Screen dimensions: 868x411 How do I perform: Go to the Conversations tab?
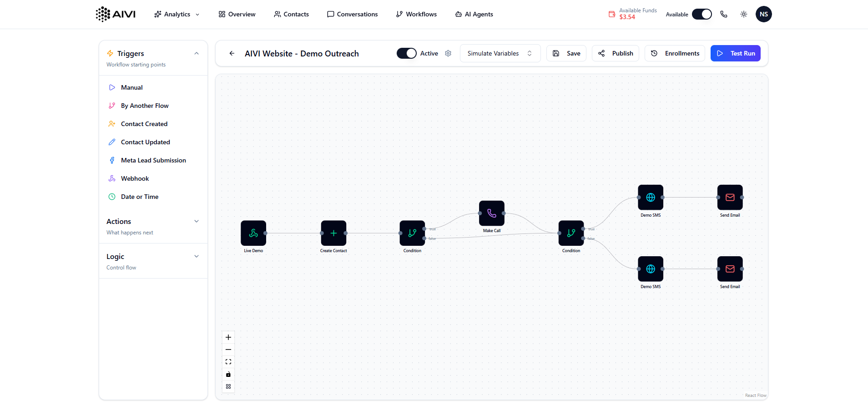pyautogui.click(x=353, y=14)
